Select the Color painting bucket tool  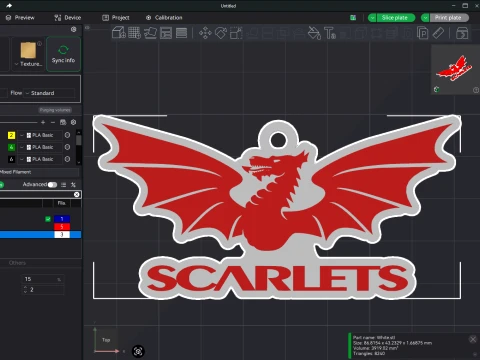[314, 33]
